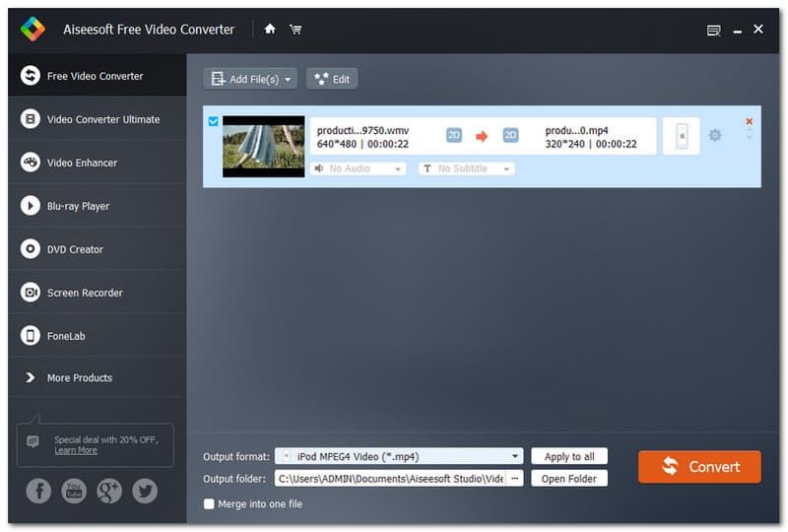This screenshot has height=532, width=788.
Task: Expand the No Subtitle dropdown
Action: pos(467,168)
